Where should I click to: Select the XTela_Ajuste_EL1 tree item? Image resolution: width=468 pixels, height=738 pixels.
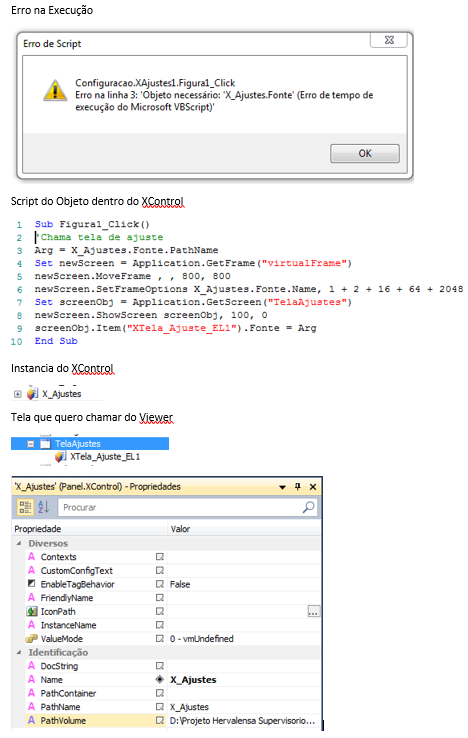(x=105, y=456)
